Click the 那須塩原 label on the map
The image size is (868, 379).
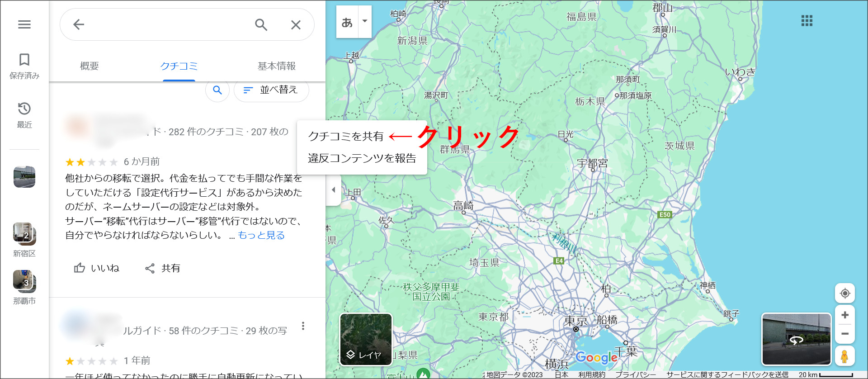(635, 95)
